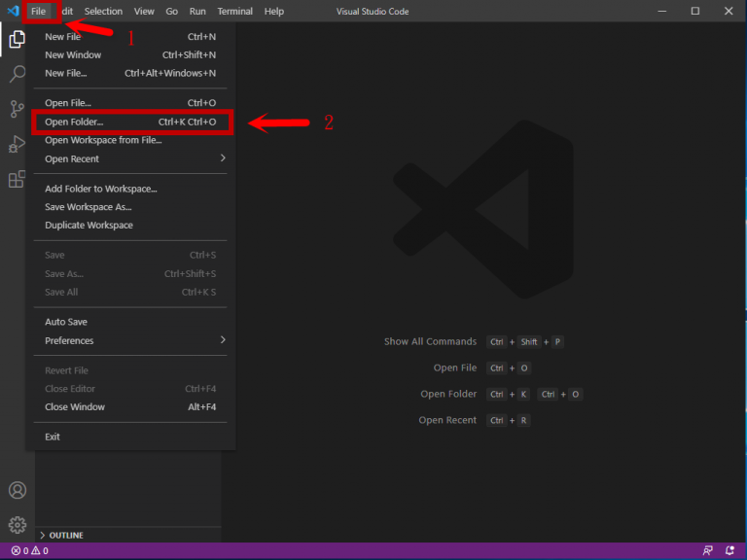Open the Extensions view icon
The height and width of the screenshot is (560, 747).
18,179
